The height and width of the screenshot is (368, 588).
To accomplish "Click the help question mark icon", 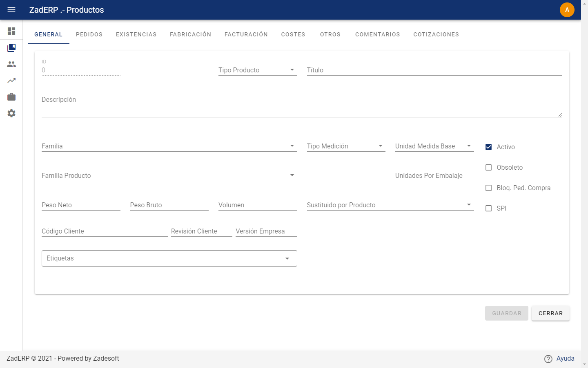I will pos(548,359).
